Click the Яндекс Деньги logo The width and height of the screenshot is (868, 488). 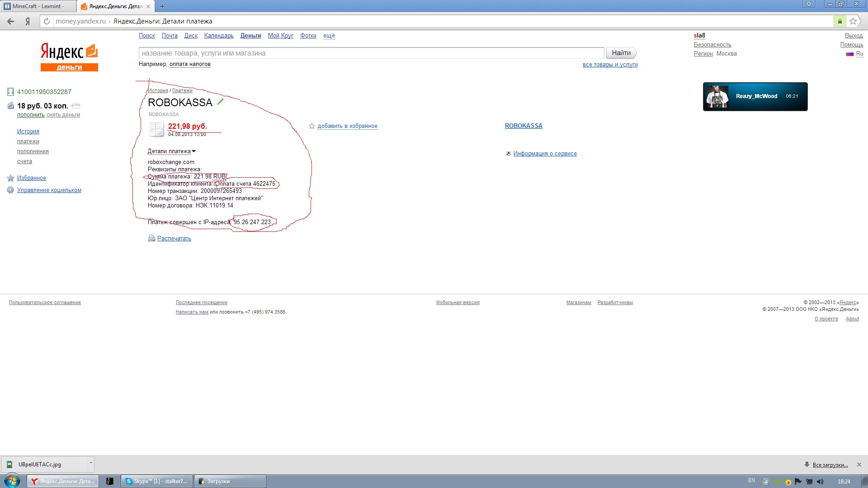click(x=69, y=56)
